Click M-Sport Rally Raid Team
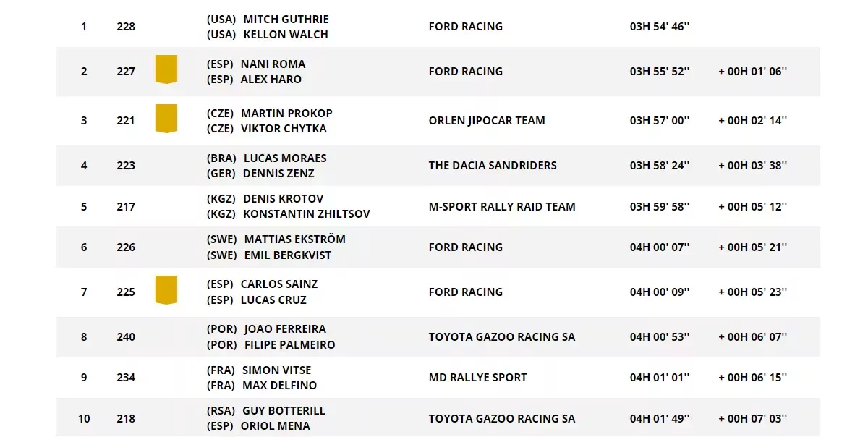 click(502, 206)
